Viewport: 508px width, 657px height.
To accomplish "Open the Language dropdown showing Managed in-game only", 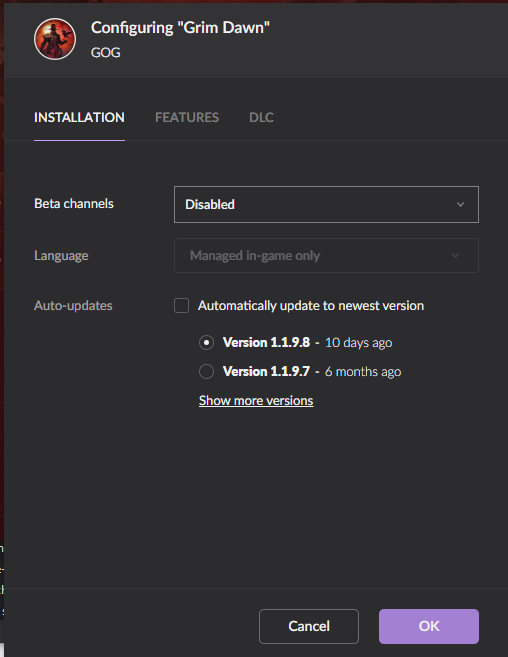I will [x=326, y=256].
